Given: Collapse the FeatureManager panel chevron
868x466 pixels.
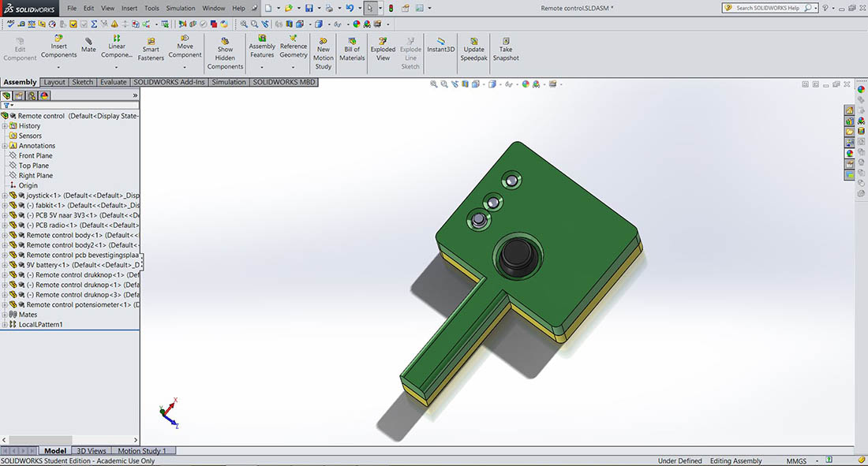Looking at the screenshot, I should (x=135, y=95).
